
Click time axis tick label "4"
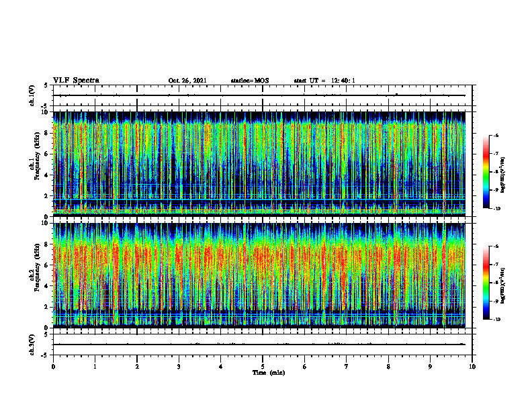tap(220, 367)
